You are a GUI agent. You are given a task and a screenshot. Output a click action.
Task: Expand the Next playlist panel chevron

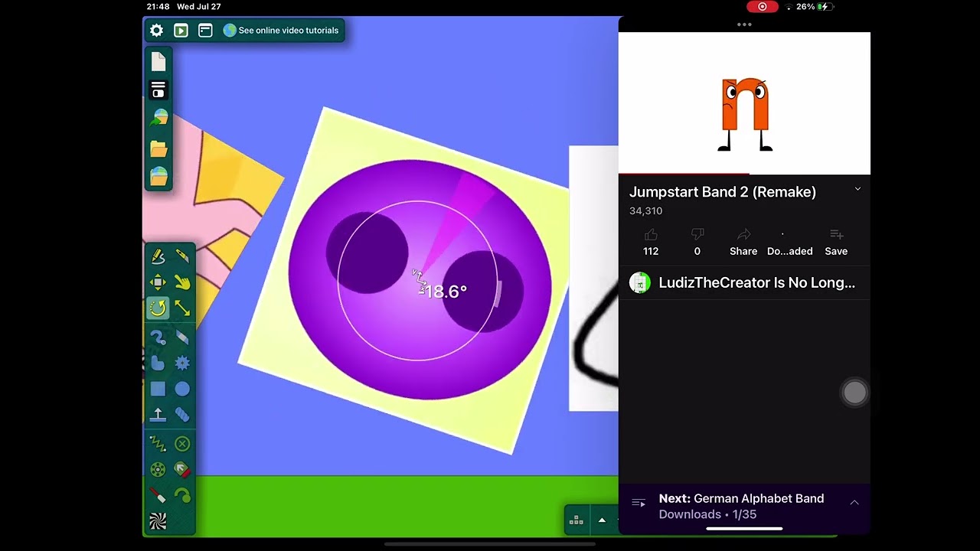coord(854,503)
